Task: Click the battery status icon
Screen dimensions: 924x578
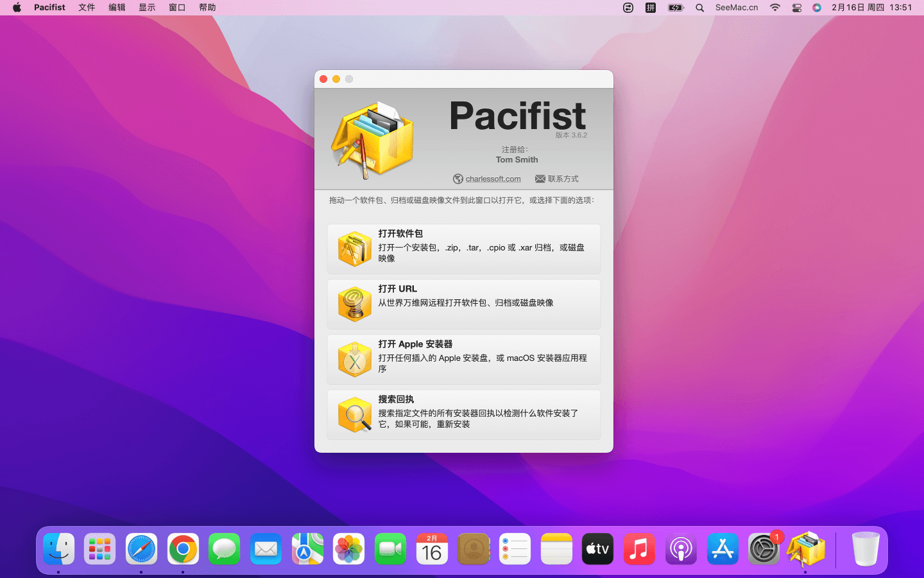Action: click(x=676, y=8)
